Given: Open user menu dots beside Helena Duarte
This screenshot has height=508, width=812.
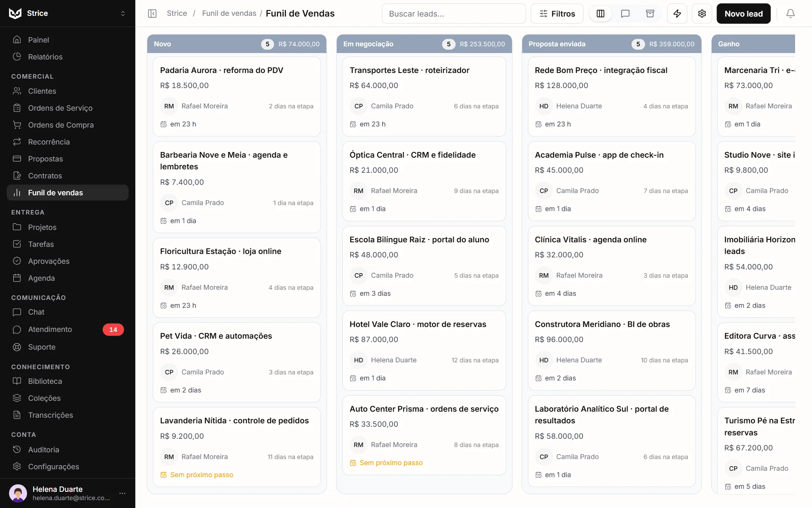Looking at the screenshot, I should [x=122, y=493].
